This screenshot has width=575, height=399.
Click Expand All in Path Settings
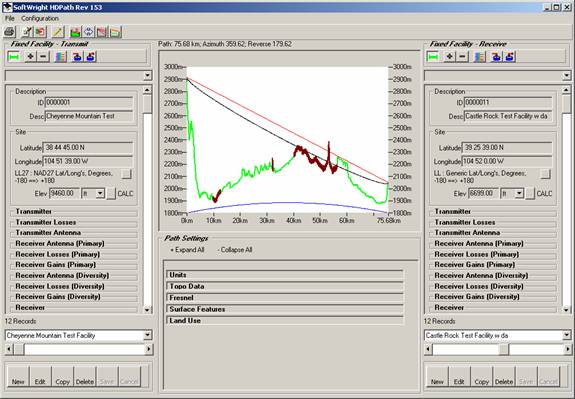187,250
